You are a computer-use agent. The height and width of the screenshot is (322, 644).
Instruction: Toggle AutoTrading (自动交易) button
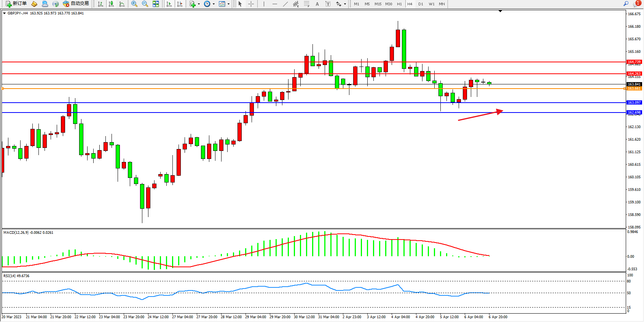(76, 4)
